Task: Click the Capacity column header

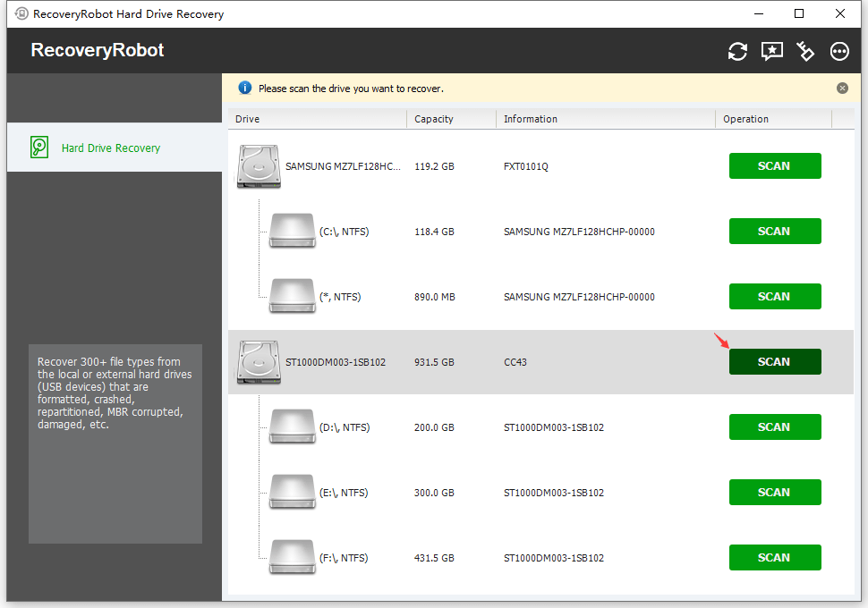Action: pos(434,118)
